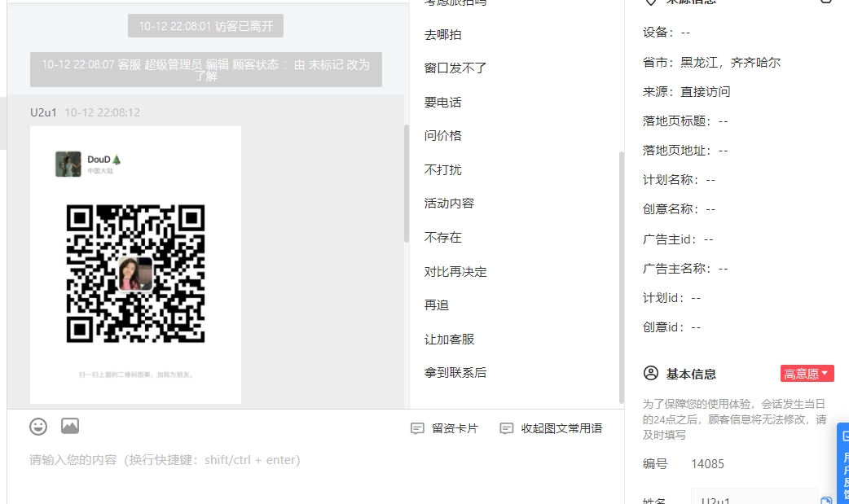Open the 高意愿 intent dropdown
The height and width of the screenshot is (504, 849).
[807, 374]
